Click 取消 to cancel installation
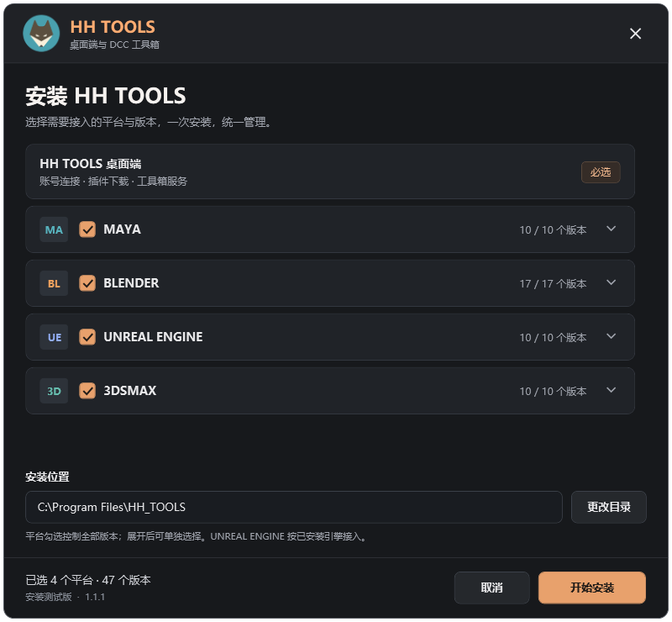The height and width of the screenshot is (622, 672). 491,588
